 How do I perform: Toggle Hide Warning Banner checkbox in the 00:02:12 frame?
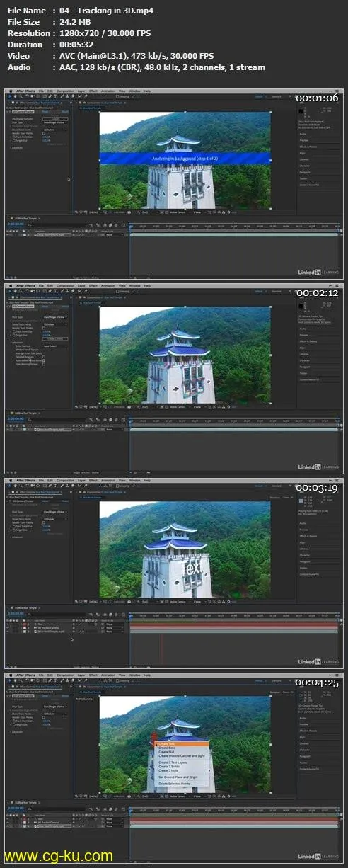click(44, 365)
